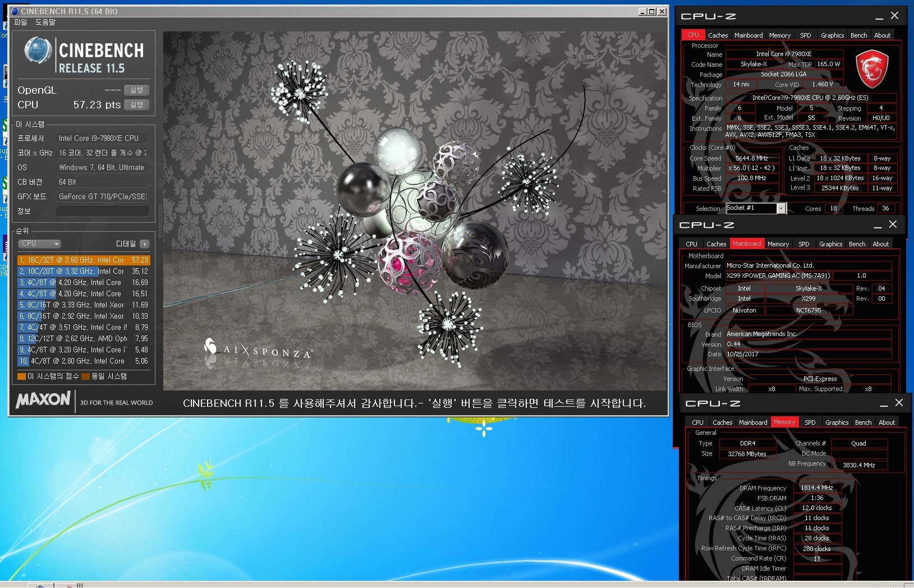The width and height of the screenshot is (914, 588).
Task: Run the OpenGL test with 실행 button
Action: [137, 90]
